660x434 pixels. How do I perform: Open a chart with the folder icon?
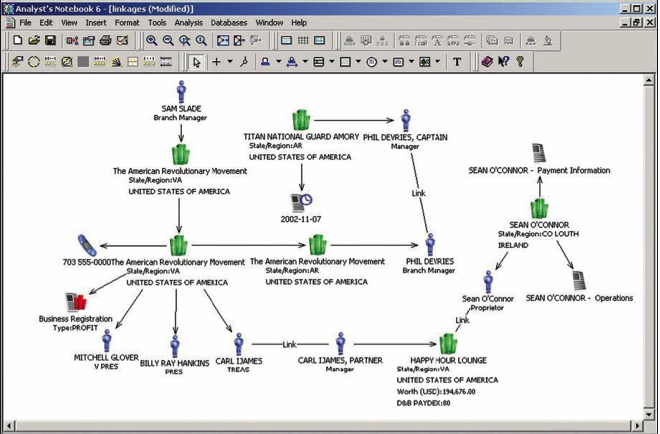(x=34, y=40)
